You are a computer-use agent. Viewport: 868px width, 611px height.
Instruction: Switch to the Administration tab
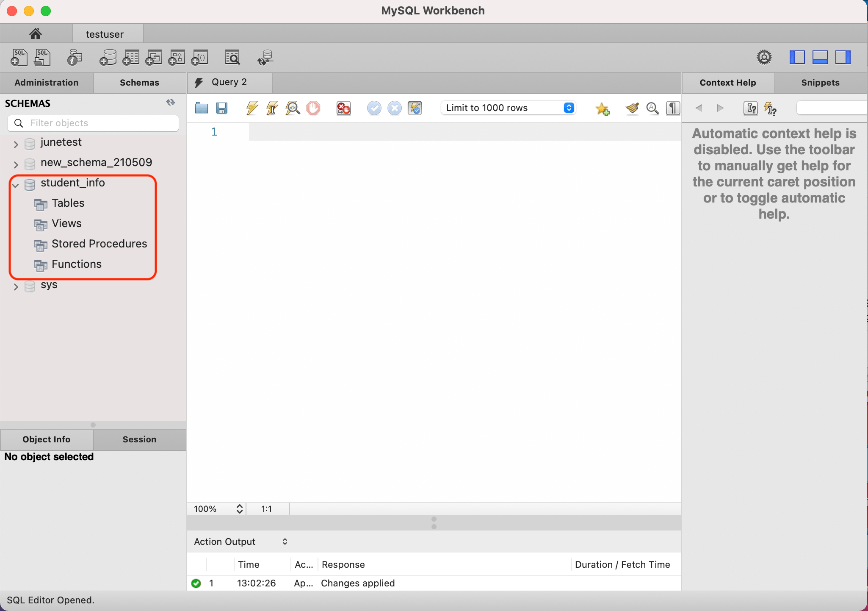pos(47,83)
